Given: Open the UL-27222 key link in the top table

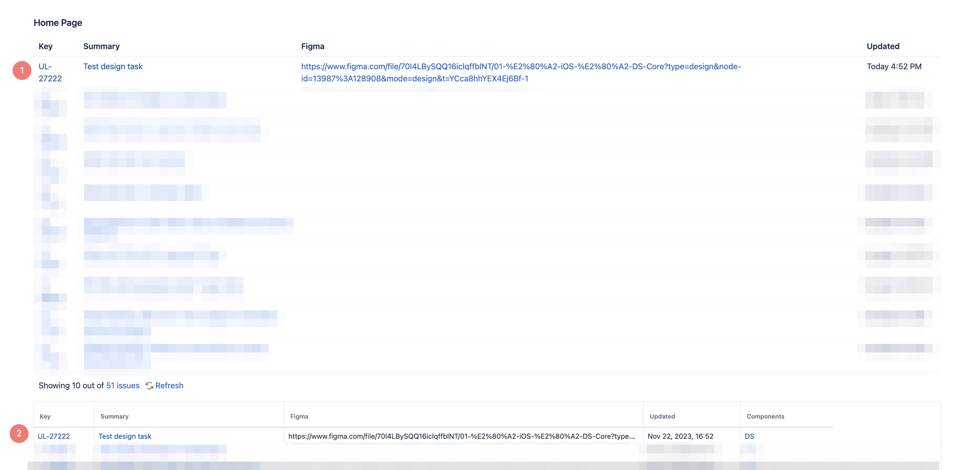Looking at the screenshot, I should tap(50, 72).
